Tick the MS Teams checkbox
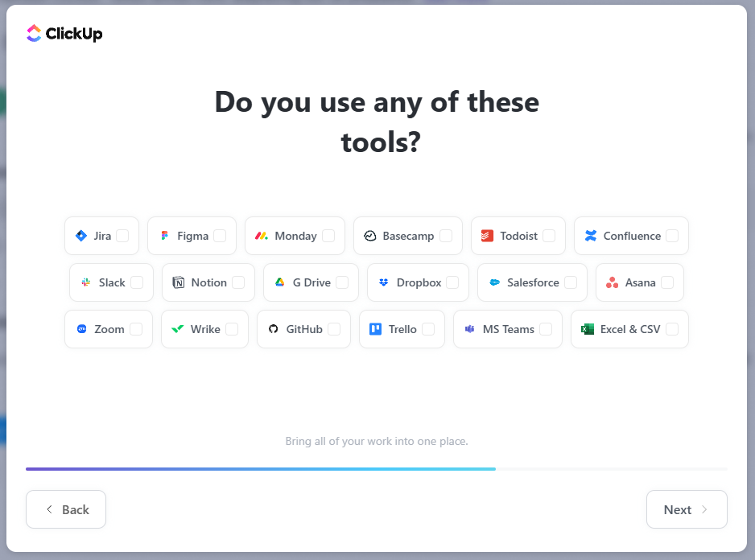755x560 pixels. click(546, 329)
